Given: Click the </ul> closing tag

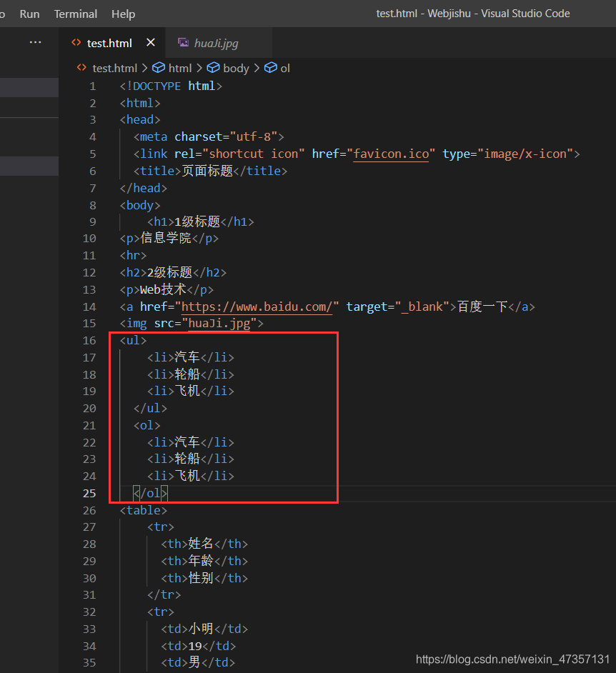Looking at the screenshot, I should 150,408.
